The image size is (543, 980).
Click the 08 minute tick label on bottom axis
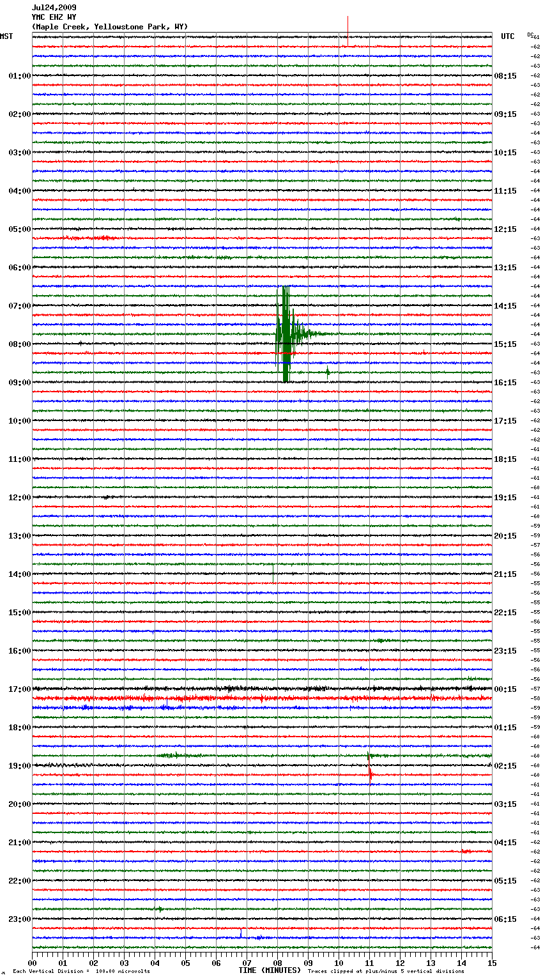(277, 963)
